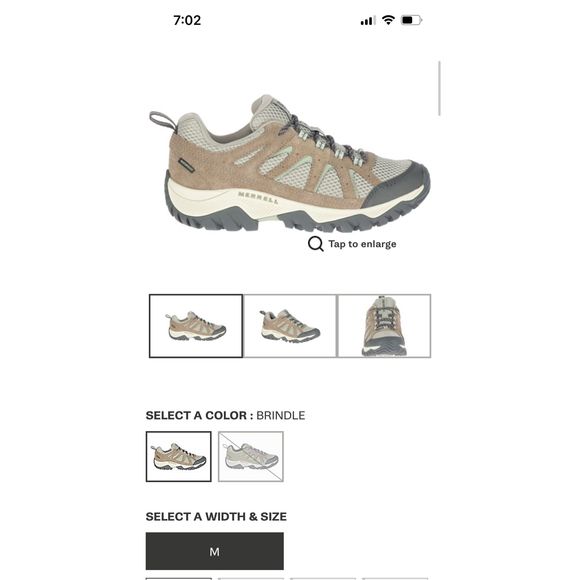580x580 pixels.
Task: Open the main Merrell shoe product image
Action: tap(290, 163)
